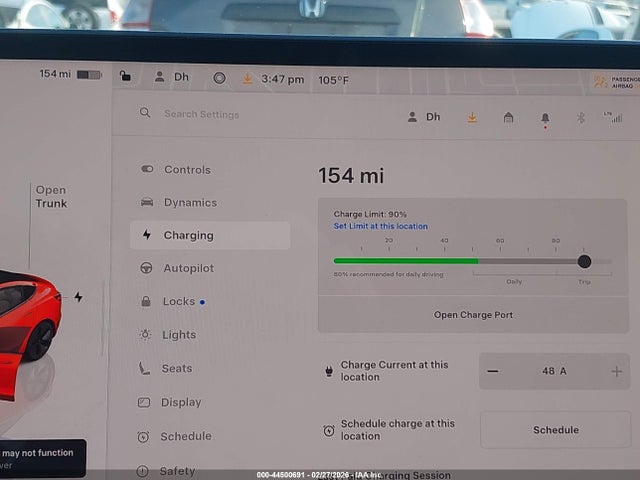Tap the search magnifier icon

pyautogui.click(x=145, y=113)
